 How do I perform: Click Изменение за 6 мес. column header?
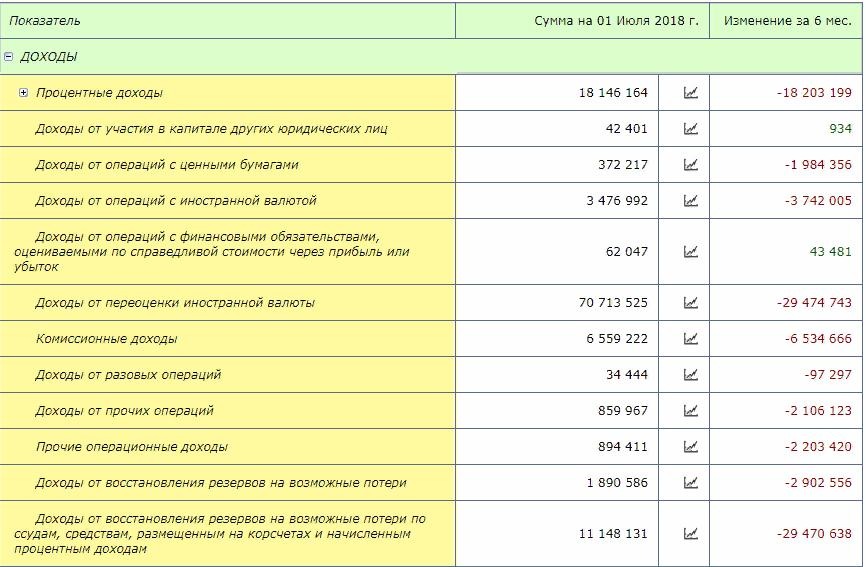pos(787,21)
